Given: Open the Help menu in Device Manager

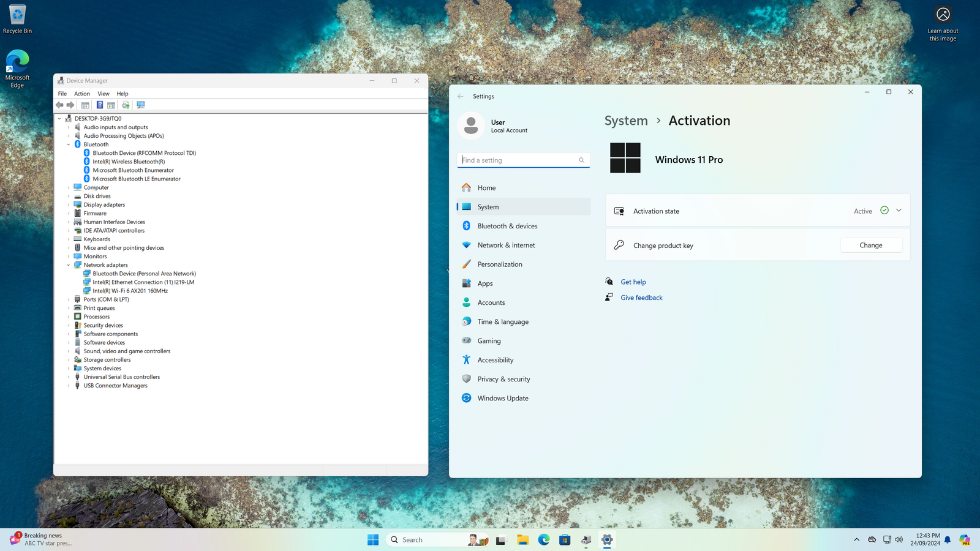Looking at the screenshot, I should click(123, 94).
